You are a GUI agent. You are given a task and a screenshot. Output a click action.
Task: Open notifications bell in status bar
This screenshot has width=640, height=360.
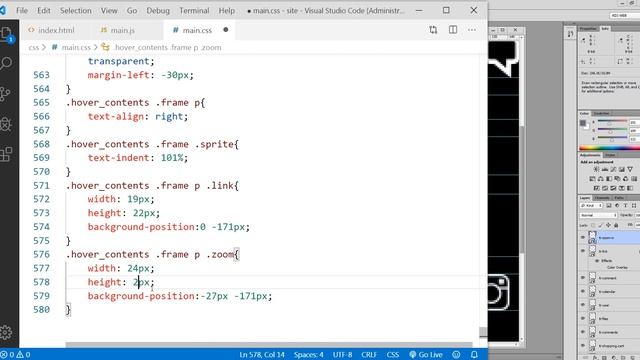tap(474, 354)
